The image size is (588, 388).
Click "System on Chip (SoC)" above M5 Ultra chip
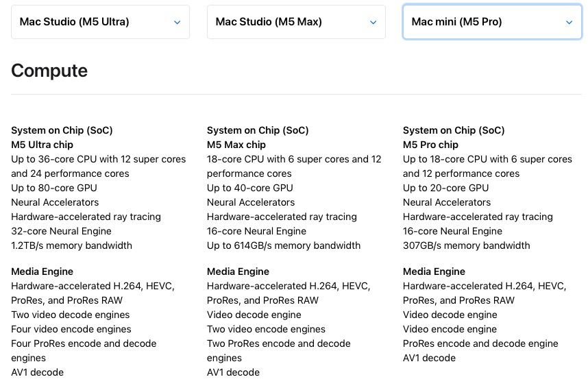(x=62, y=130)
